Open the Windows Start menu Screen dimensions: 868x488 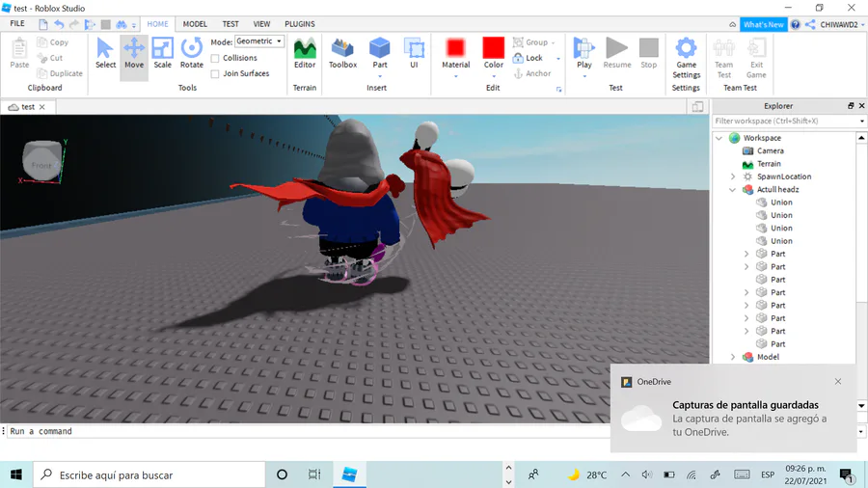(x=16, y=474)
